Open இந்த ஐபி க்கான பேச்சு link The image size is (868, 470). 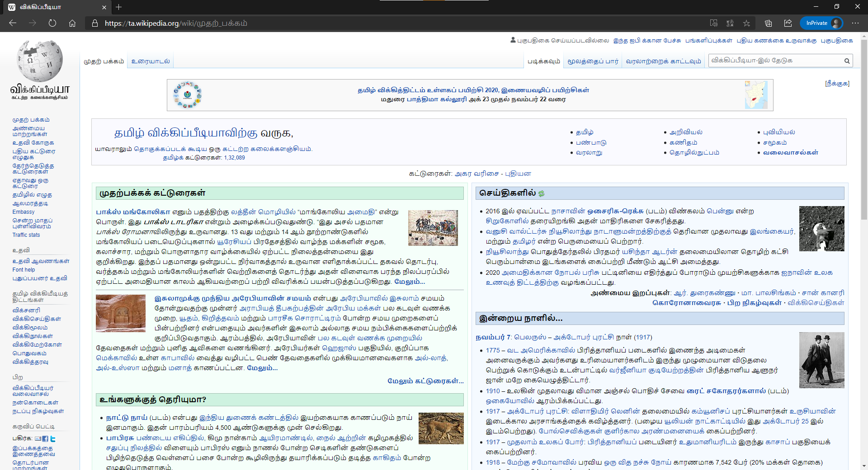(x=647, y=40)
